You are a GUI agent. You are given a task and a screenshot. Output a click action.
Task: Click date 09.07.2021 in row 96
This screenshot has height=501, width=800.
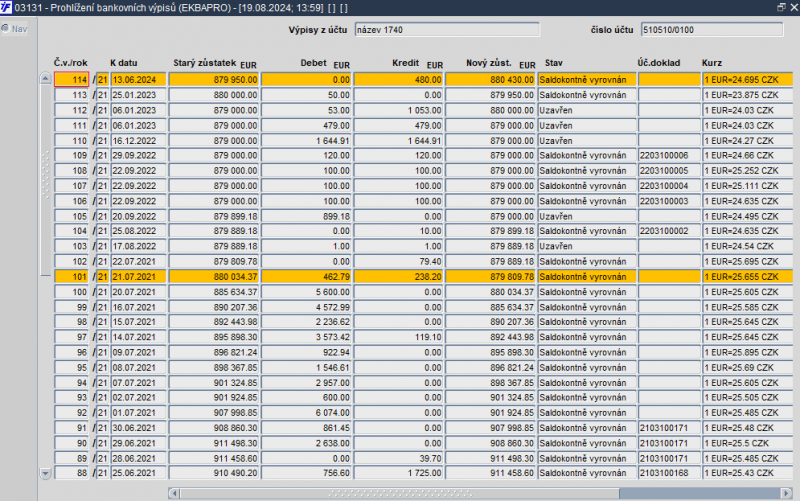(138, 353)
